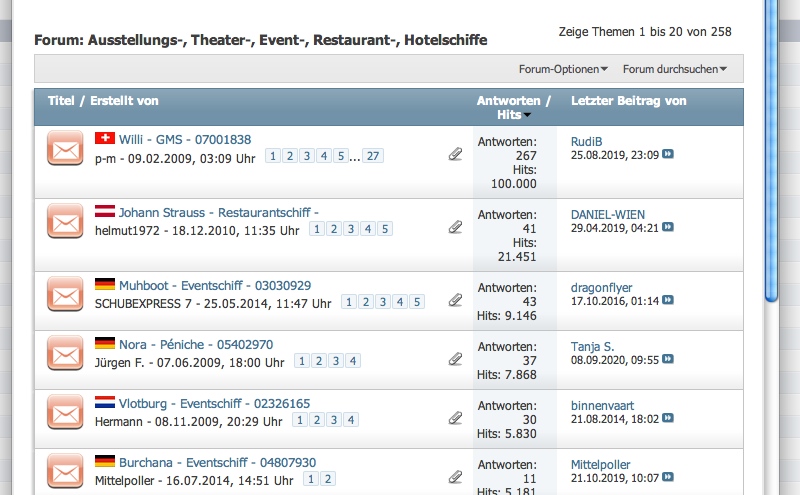The height and width of the screenshot is (495, 800).
Task: Click paperclip icon in Vlotburg Eventschiff row
Action: [x=455, y=417]
